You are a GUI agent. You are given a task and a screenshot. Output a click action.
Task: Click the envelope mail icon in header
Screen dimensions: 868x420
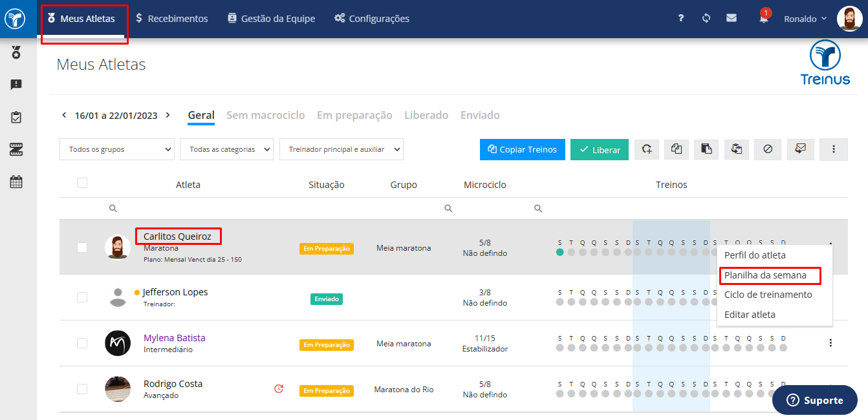point(732,18)
